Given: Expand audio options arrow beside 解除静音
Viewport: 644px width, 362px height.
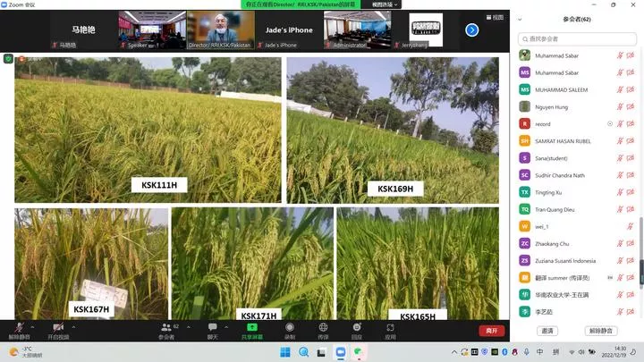Looking at the screenshot, I should pos(35,326).
